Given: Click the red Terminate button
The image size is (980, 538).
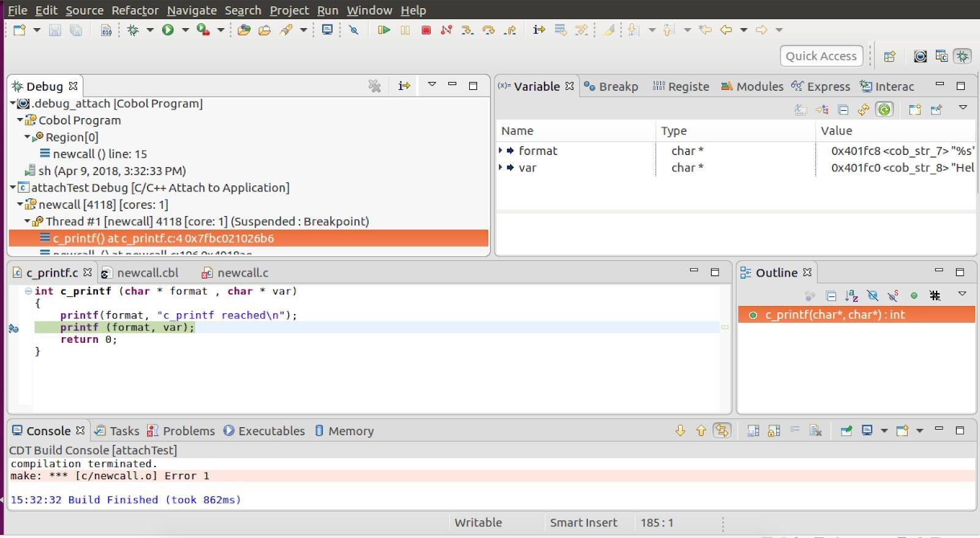Looking at the screenshot, I should pos(426,30).
